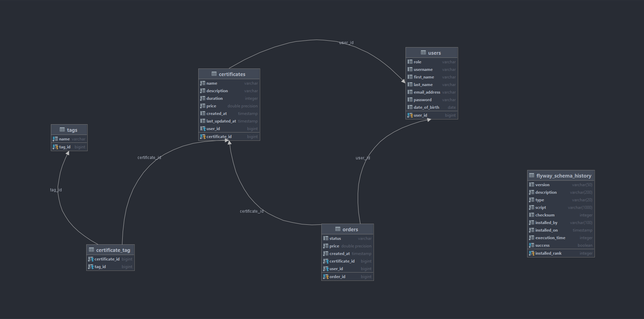Select the checksum row in flyway_schema_history
This screenshot has height=319, width=644.
[545, 215]
